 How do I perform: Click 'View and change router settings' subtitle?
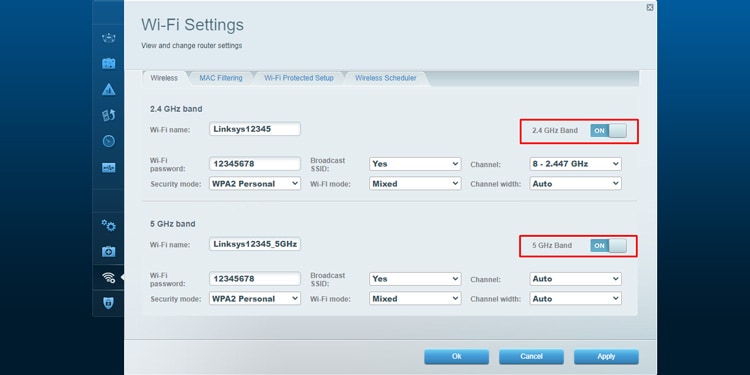pos(191,46)
